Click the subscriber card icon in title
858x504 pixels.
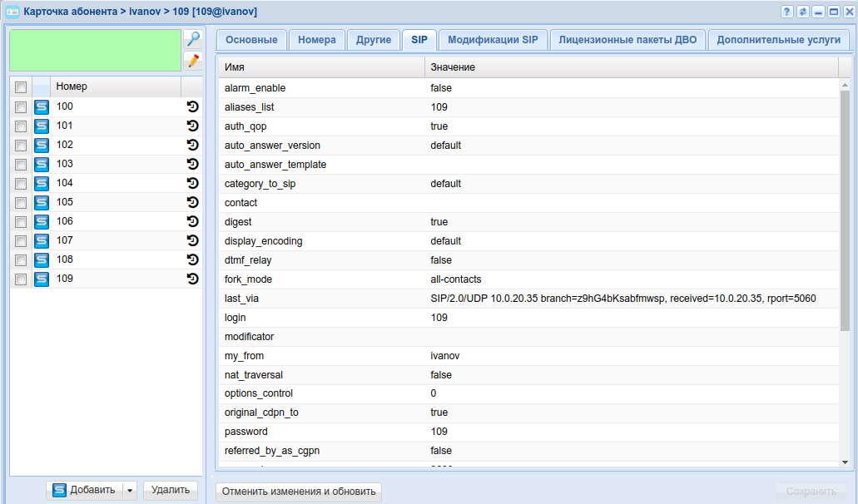(x=12, y=12)
